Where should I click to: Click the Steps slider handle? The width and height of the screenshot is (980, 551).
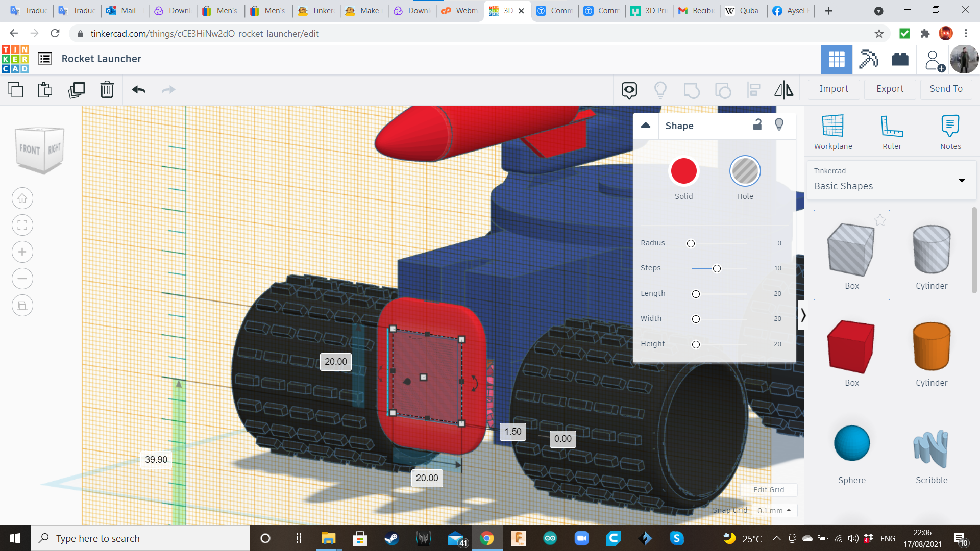pos(717,269)
